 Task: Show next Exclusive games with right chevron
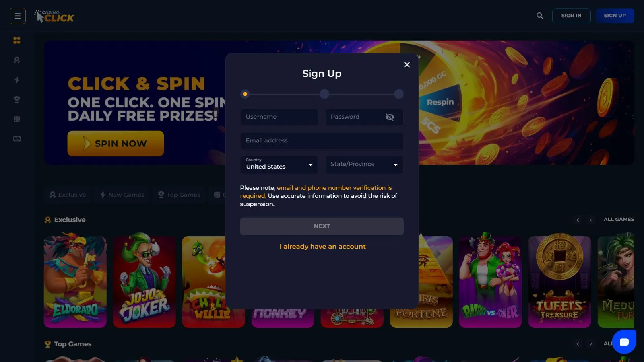pos(590,220)
